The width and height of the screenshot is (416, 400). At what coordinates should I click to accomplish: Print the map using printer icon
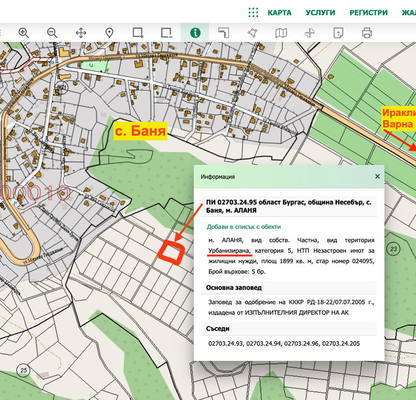click(367, 33)
